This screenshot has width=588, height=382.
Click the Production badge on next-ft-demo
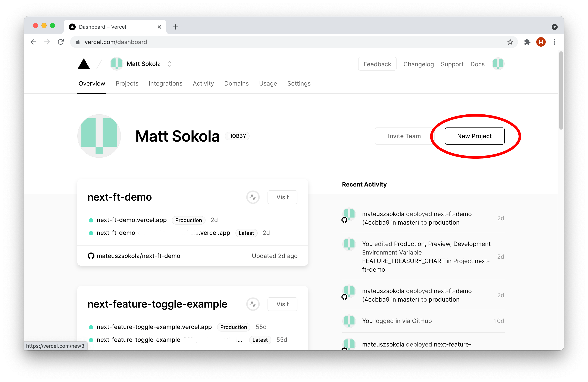pyautogui.click(x=188, y=220)
